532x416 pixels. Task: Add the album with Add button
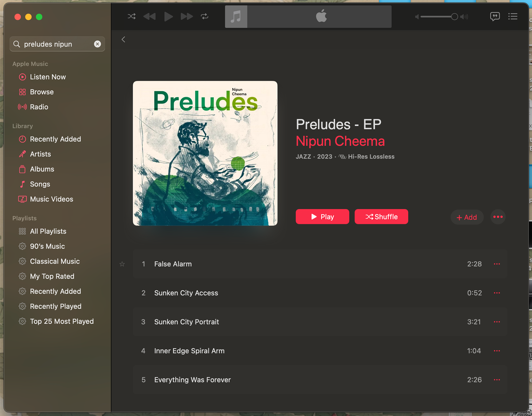pyautogui.click(x=467, y=217)
